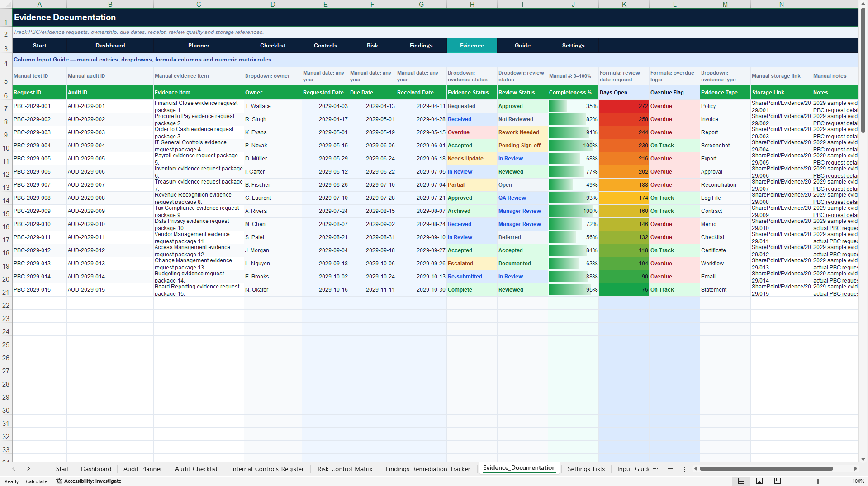Click the Settings navigation button

point(573,46)
